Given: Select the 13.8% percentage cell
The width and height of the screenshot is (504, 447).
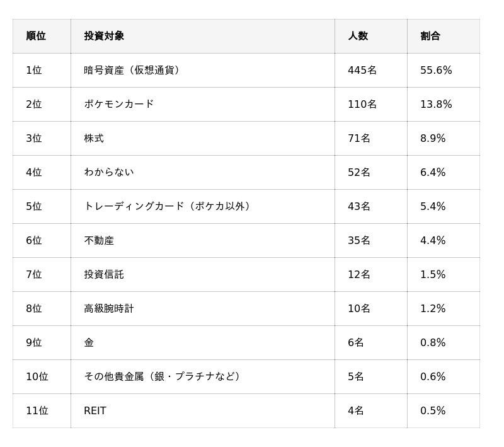Looking at the screenshot, I should click(x=436, y=104).
